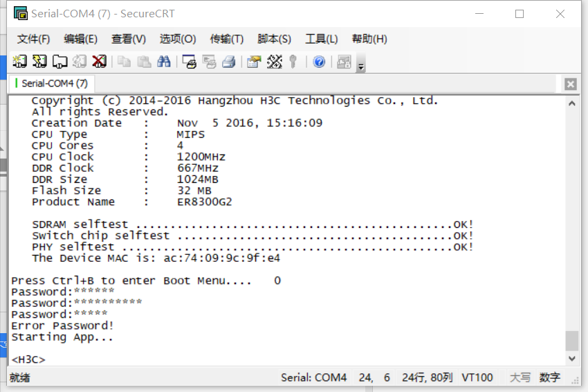Screen dimensions: 588x392
Task: Click 'VT100' in the status bar
Action: 477,377
